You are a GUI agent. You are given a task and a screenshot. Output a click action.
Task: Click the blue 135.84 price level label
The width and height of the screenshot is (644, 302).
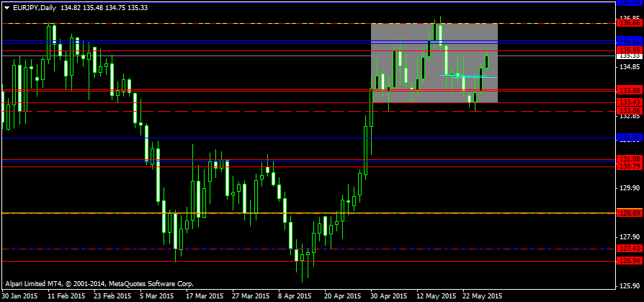[629, 43]
